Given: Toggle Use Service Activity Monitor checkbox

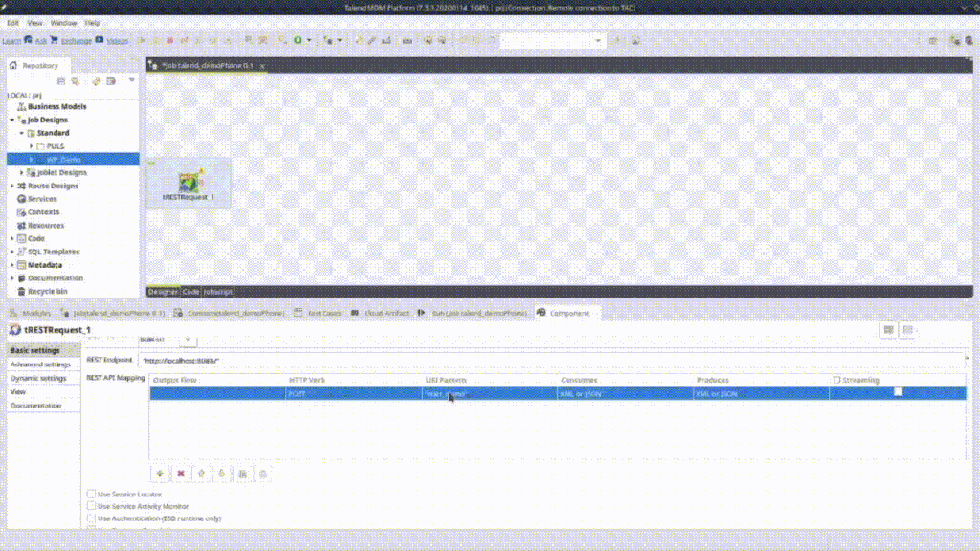Looking at the screenshot, I should point(91,506).
